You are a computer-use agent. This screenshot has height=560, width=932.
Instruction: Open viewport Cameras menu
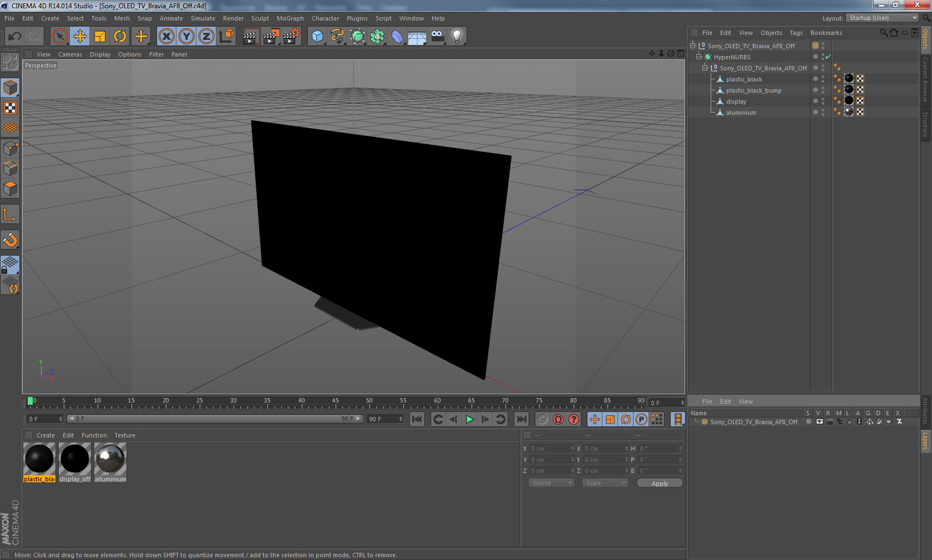70,54
